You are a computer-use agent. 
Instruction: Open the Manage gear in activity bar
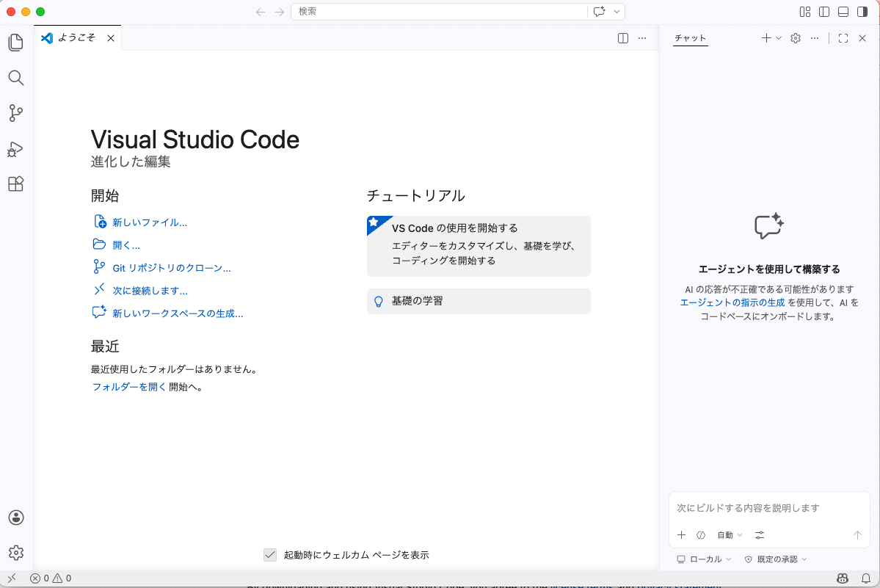[16, 553]
